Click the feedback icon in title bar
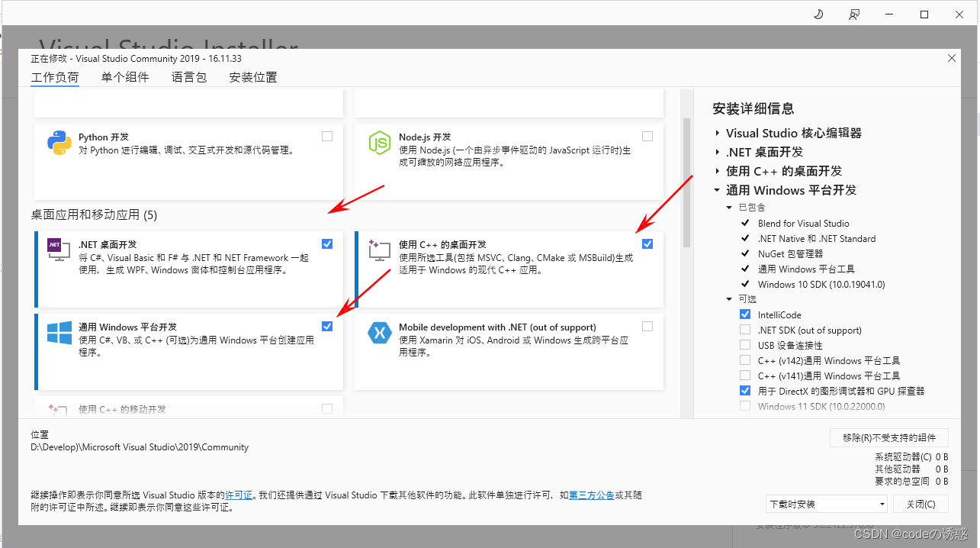This screenshot has height=548, width=980. tap(853, 14)
